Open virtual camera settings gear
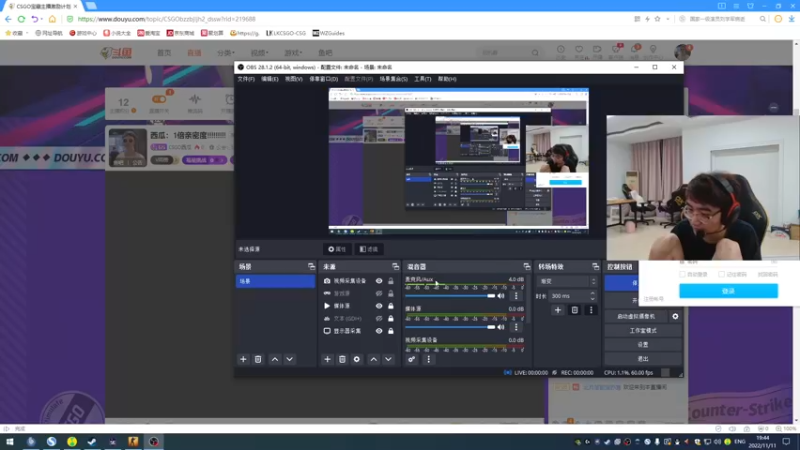This screenshot has width=800, height=450. (x=675, y=316)
